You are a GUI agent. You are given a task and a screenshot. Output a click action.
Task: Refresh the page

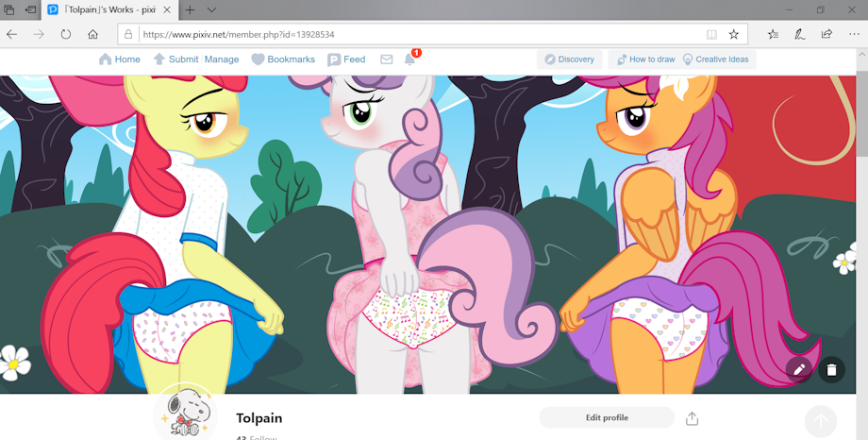click(x=66, y=34)
